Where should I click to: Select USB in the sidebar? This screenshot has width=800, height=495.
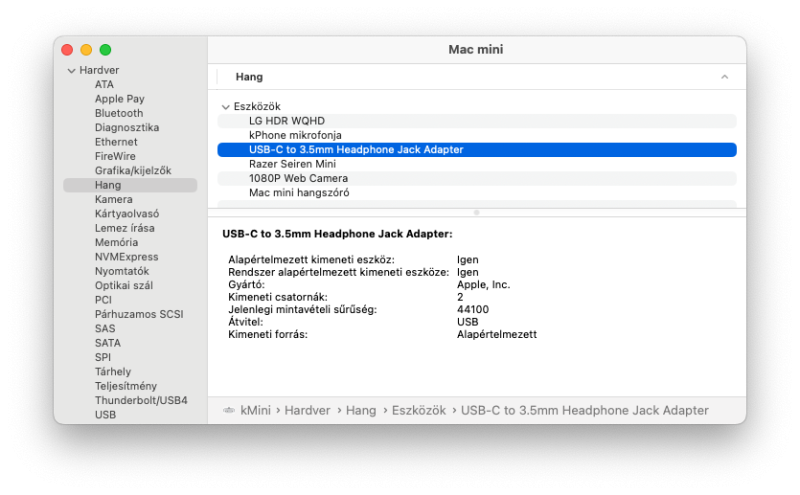(x=105, y=414)
